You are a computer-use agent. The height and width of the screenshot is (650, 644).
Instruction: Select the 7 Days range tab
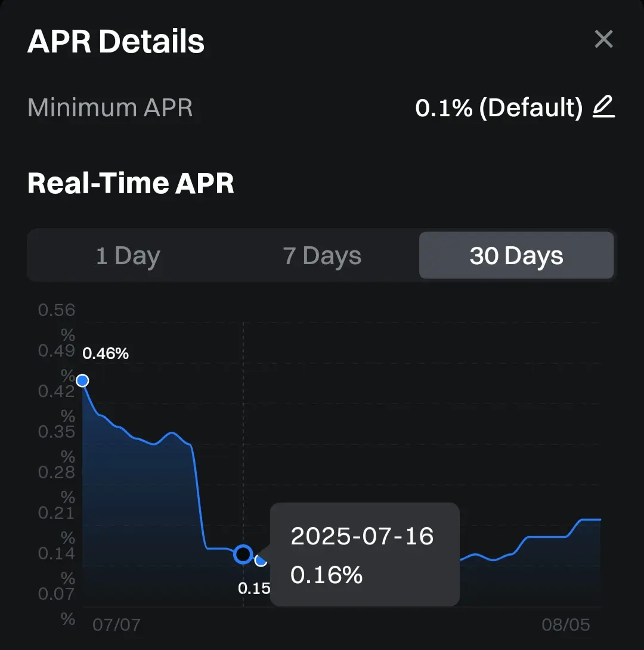(x=322, y=255)
